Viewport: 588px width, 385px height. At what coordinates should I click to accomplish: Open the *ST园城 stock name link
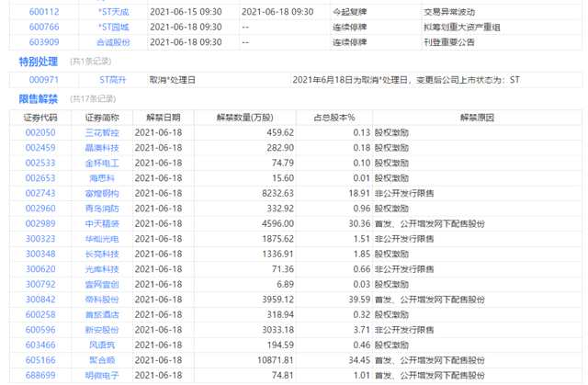click(114, 27)
